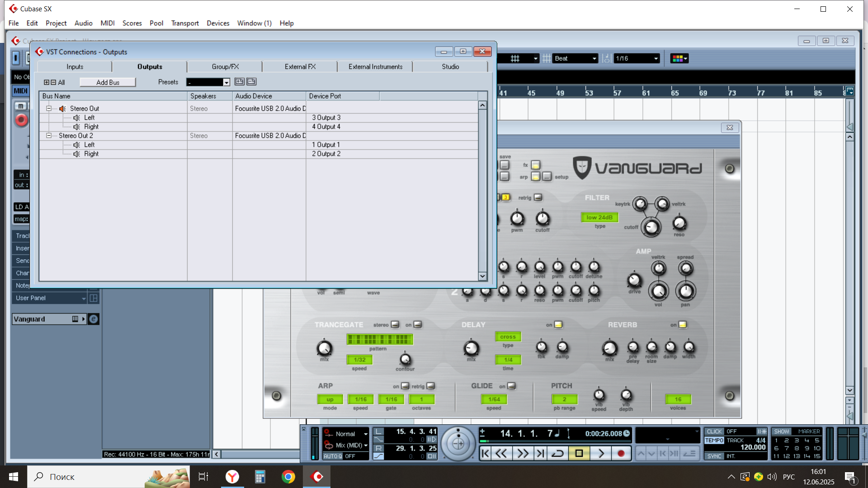Click the Yandex Browser icon in taskbar
This screenshot has height=488, width=868.
click(232, 477)
